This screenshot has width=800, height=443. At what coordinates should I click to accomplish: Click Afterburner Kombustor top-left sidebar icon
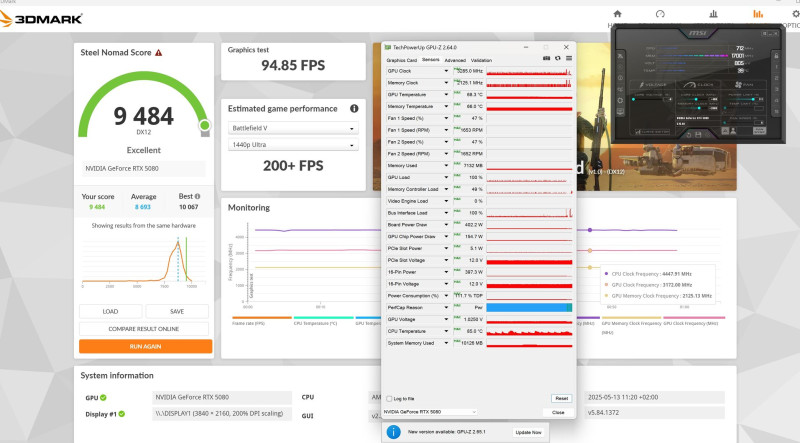pos(620,56)
